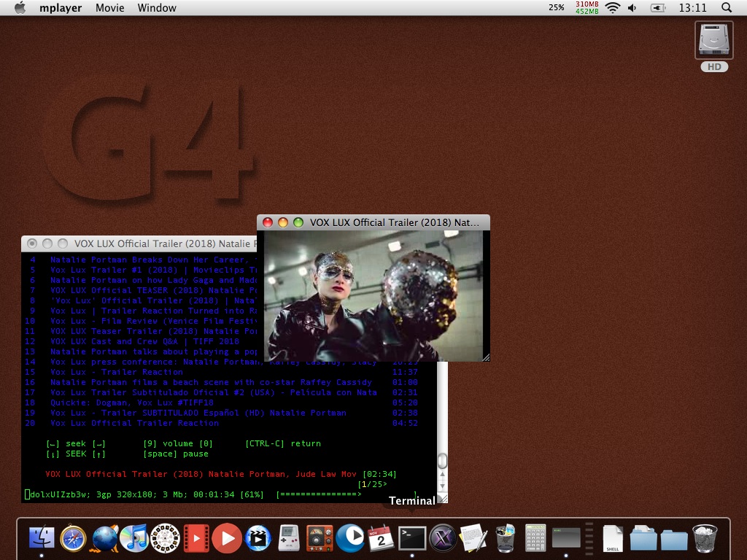Click the mplayer video window title bar

(373, 222)
